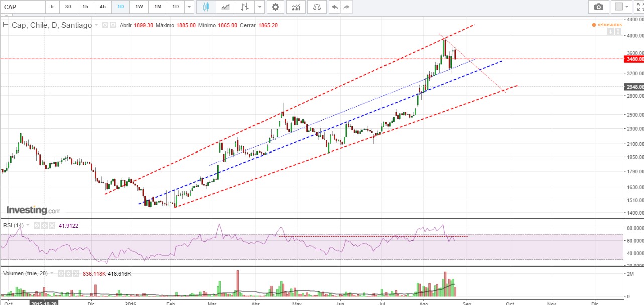Take a chart snapshot with camera
644x305 pixels.
(x=598, y=7)
